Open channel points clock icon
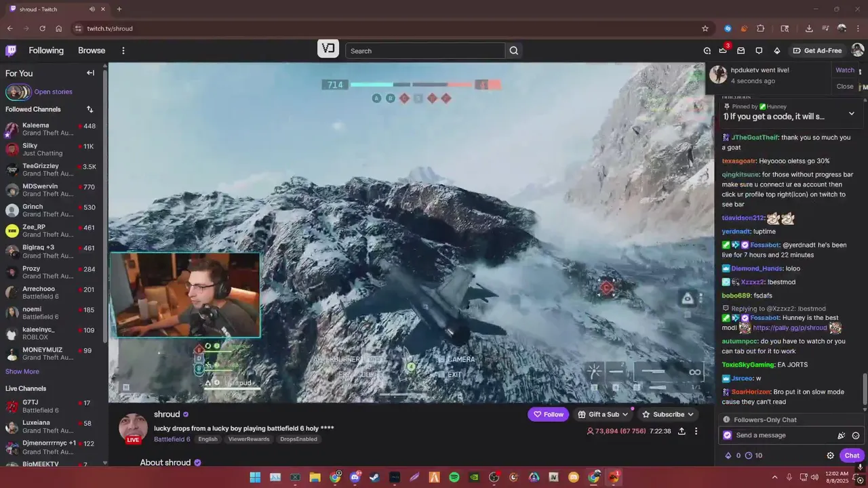Viewport: 868px width, 488px height. 749,455
